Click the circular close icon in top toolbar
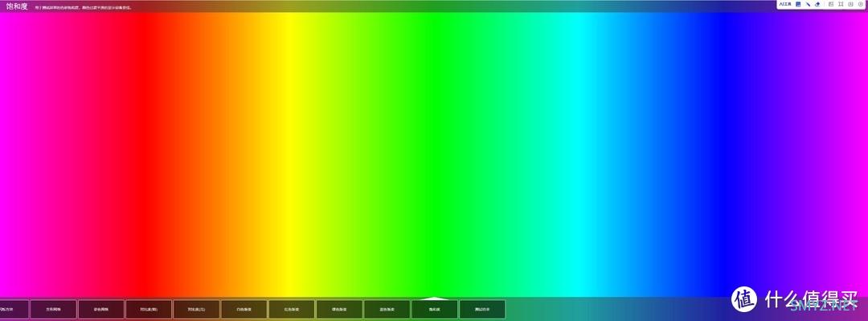 [861, 4]
